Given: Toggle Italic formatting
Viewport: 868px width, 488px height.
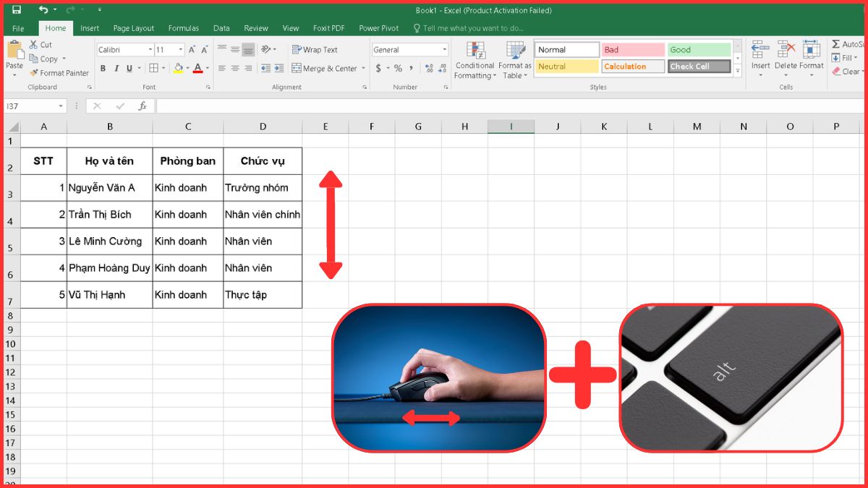Looking at the screenshot, I should (116, 69).
